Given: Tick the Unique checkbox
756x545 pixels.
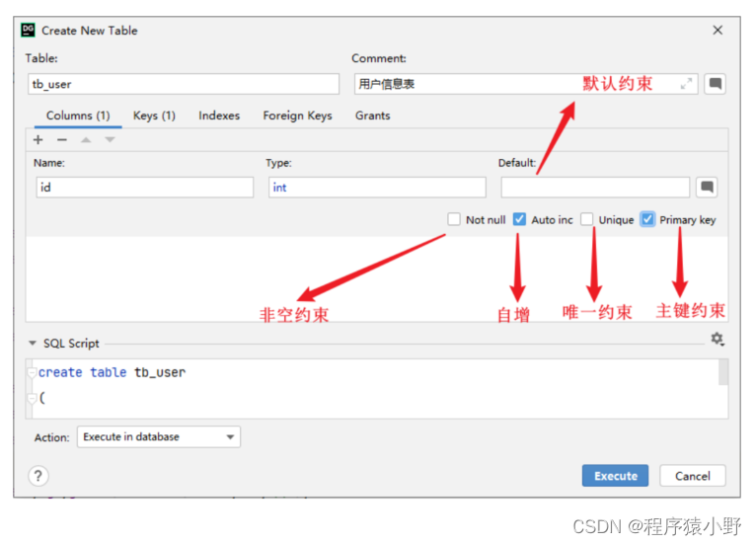Looking at the screenshot, I should (587, 219).
